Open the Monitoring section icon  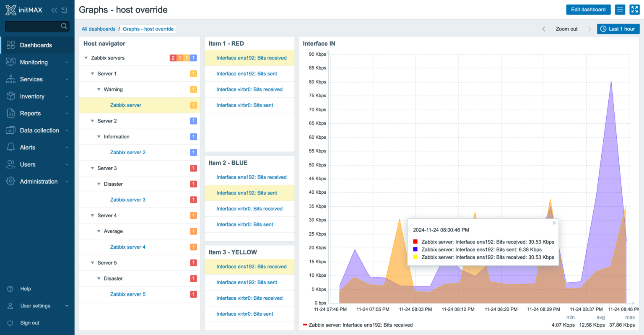[10, 62]
